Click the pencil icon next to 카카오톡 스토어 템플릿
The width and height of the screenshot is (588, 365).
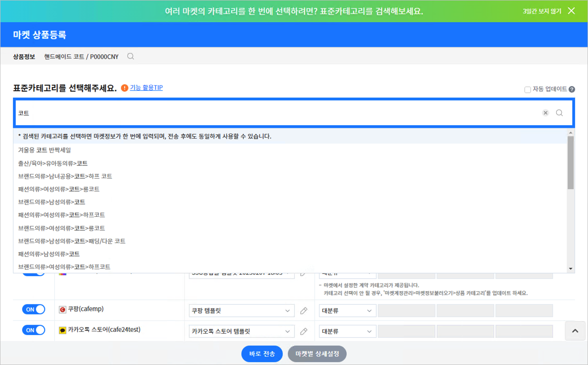(x=303, y=331)
